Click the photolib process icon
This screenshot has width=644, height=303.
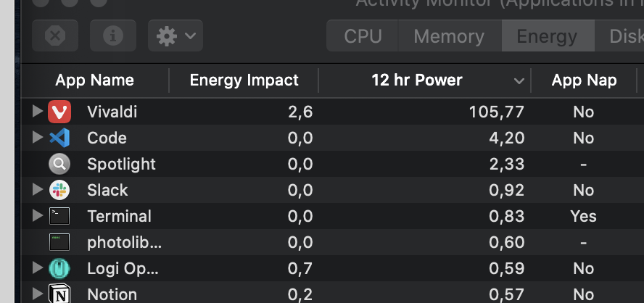(59, 242)
